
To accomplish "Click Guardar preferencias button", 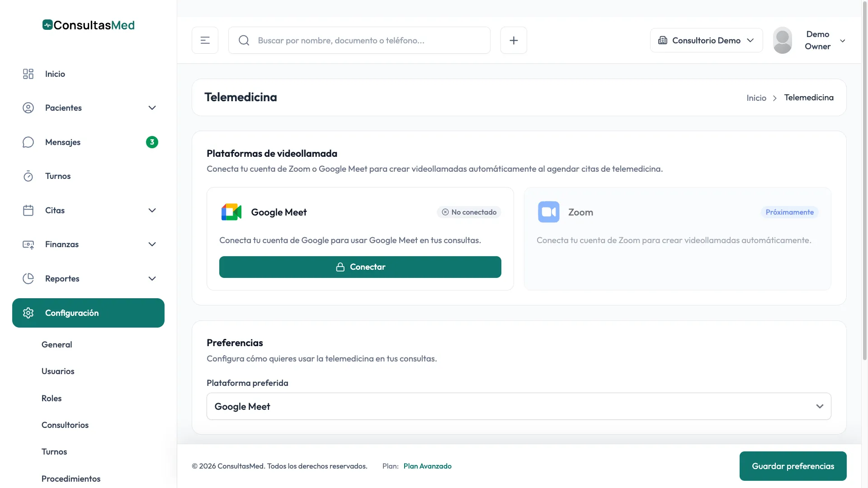I will point(793,466).
